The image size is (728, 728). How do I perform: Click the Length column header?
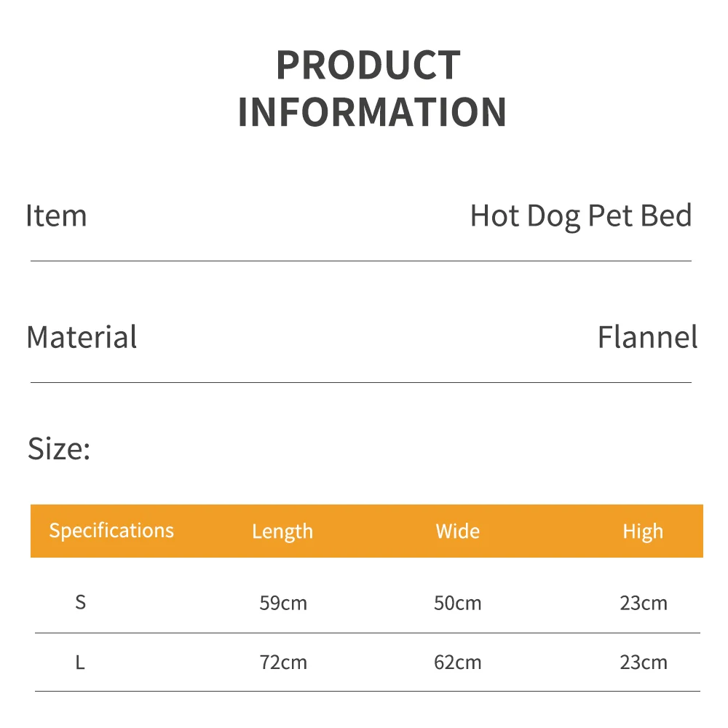pyautogui.click(x=282, y=531)
